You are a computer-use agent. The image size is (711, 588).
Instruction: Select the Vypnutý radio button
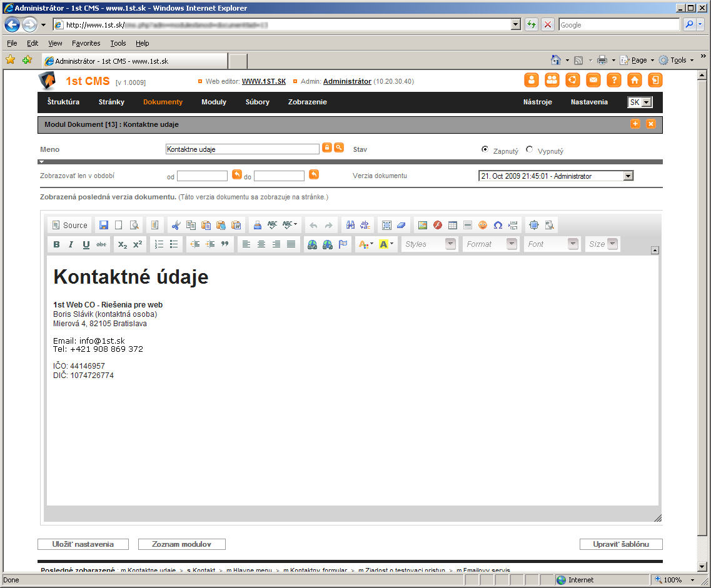point(529,149)
